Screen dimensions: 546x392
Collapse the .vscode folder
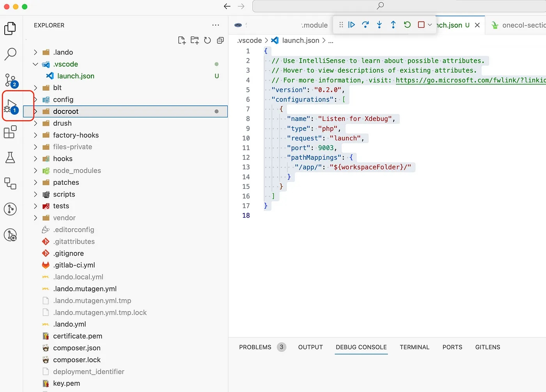point(35,64)
